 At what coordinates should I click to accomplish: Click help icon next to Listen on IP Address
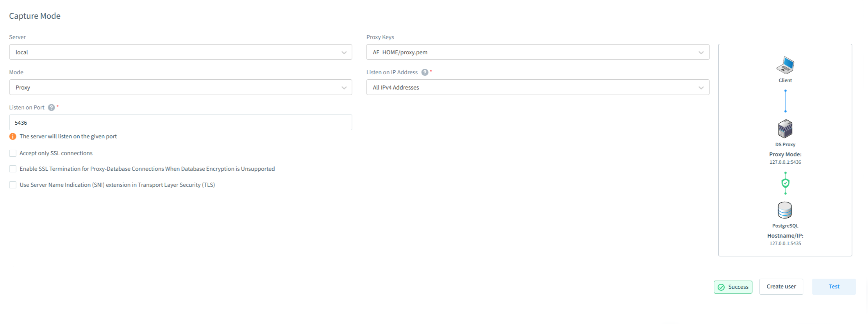pos(425,72)
